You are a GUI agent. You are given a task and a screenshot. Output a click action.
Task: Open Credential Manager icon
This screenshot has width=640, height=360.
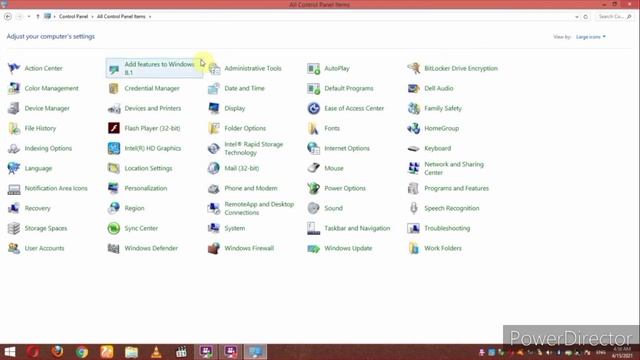tap(113, 88)
